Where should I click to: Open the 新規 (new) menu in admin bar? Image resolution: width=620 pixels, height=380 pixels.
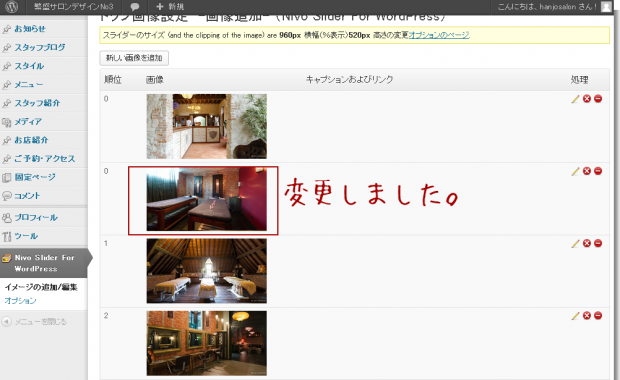click(170, 7)
